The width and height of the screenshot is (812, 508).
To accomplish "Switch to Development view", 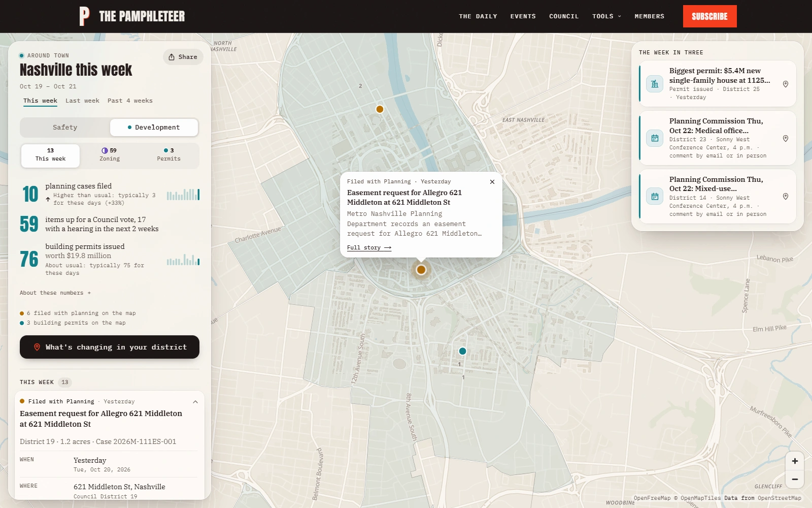I will click(154, 128).
